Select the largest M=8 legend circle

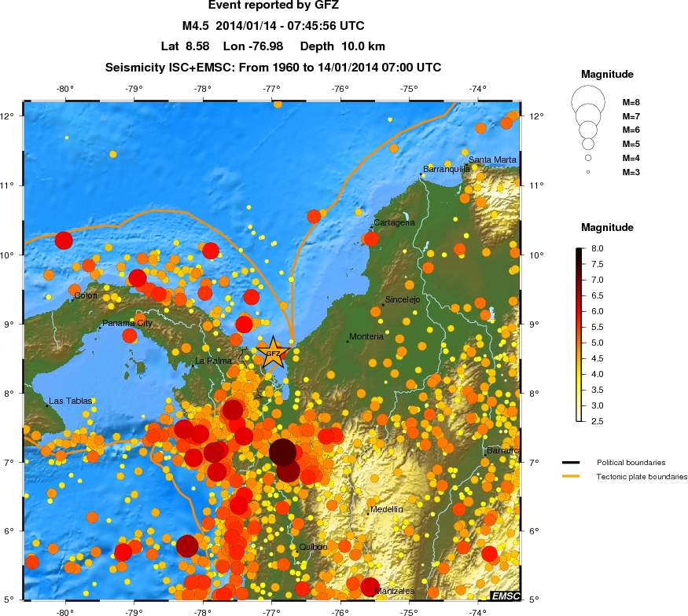click(588, 101)
